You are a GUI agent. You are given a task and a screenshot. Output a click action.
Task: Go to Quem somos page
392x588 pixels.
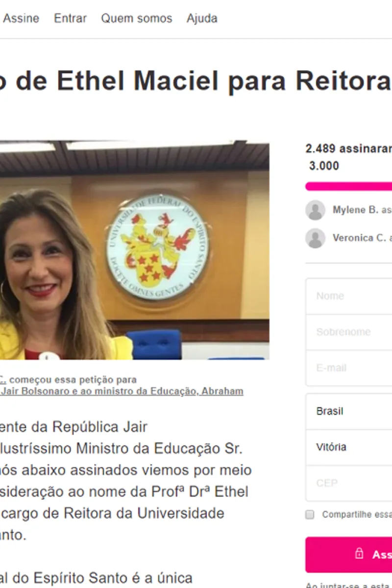(x=137, y=19)
